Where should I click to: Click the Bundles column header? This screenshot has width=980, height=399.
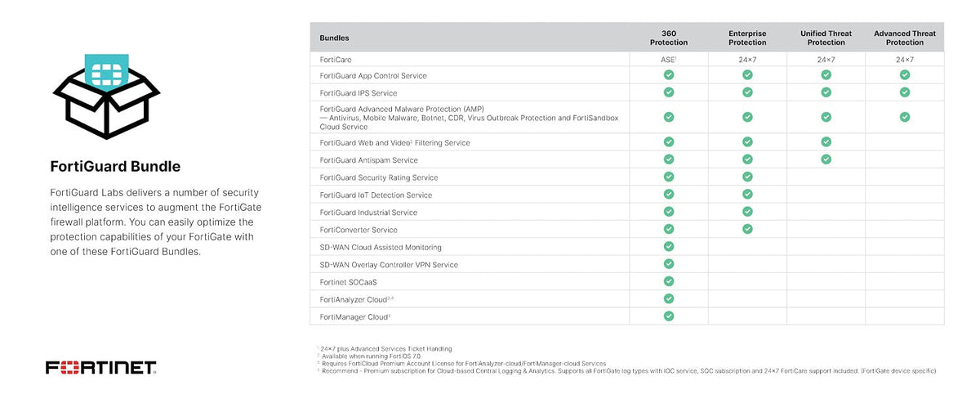[x=334, y=38]
